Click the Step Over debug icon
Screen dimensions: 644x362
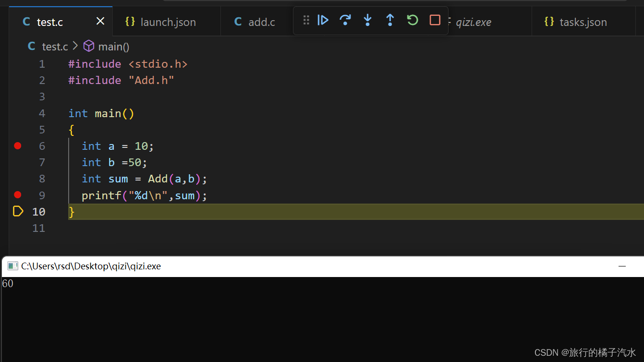345,20
